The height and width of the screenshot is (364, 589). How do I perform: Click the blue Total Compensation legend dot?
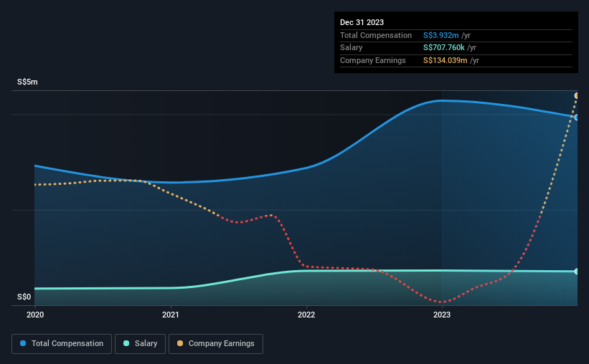23,343
